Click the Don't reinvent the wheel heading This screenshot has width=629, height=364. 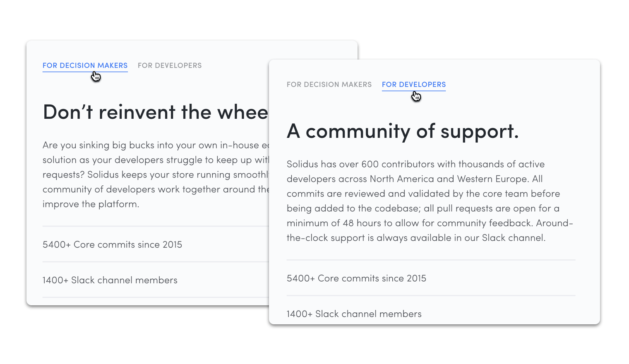click(x=155, y=112)
